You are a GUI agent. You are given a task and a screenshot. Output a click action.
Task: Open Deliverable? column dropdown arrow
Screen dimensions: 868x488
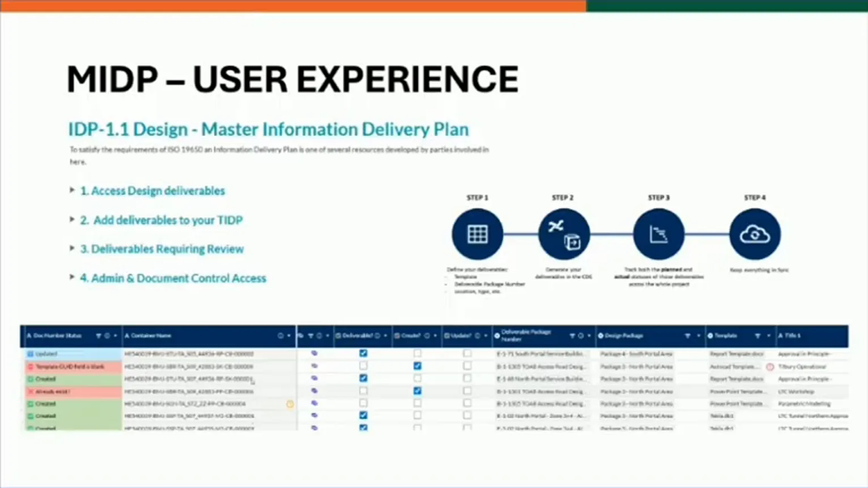tap(385, 336)
